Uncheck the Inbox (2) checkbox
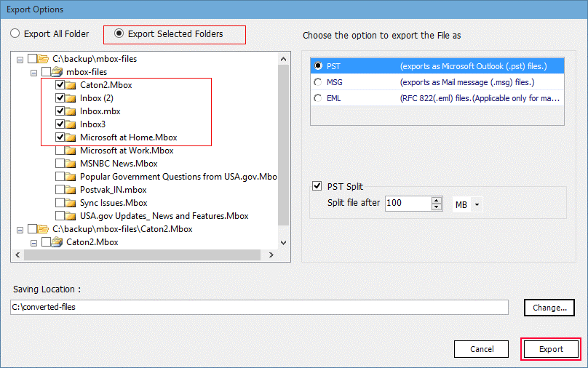Image resolution: width=588 pixels, height=368 pixels. 60,98
